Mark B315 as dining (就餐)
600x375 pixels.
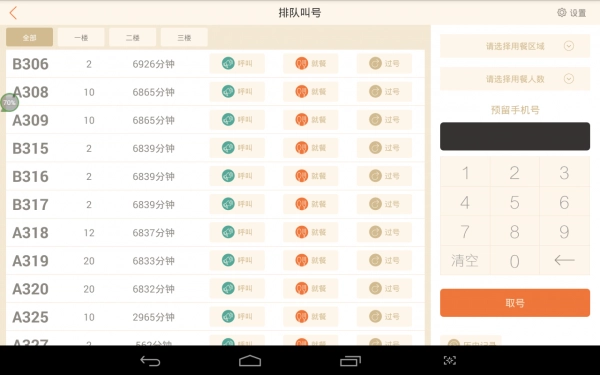[x=310, y=148]
